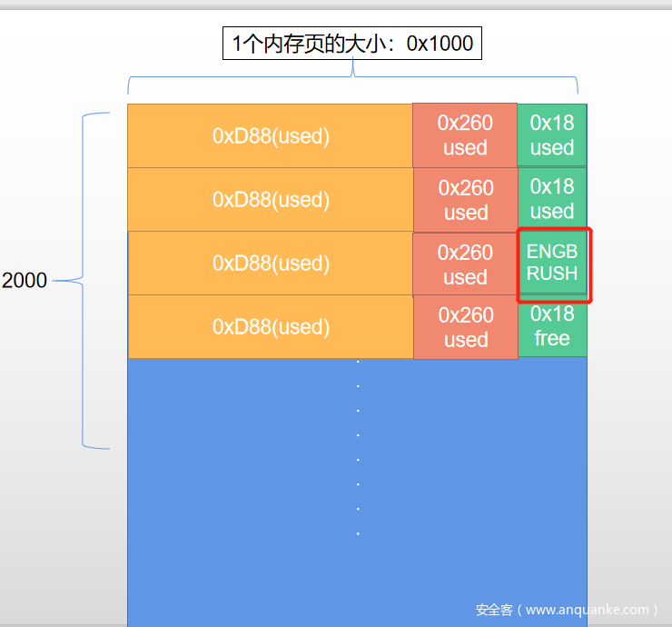This screenshot has width=672, height=627.
Task: Click the green 0x18 free block
Action: pyautogui.click(x=552, y=326)
